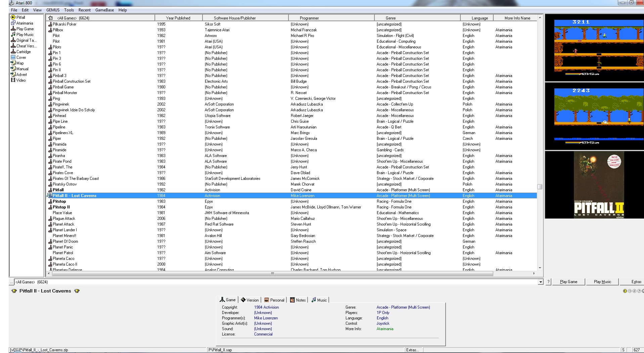Select Cheat Version joystick icon
The image size is (644, 353).
pos(13,46)
